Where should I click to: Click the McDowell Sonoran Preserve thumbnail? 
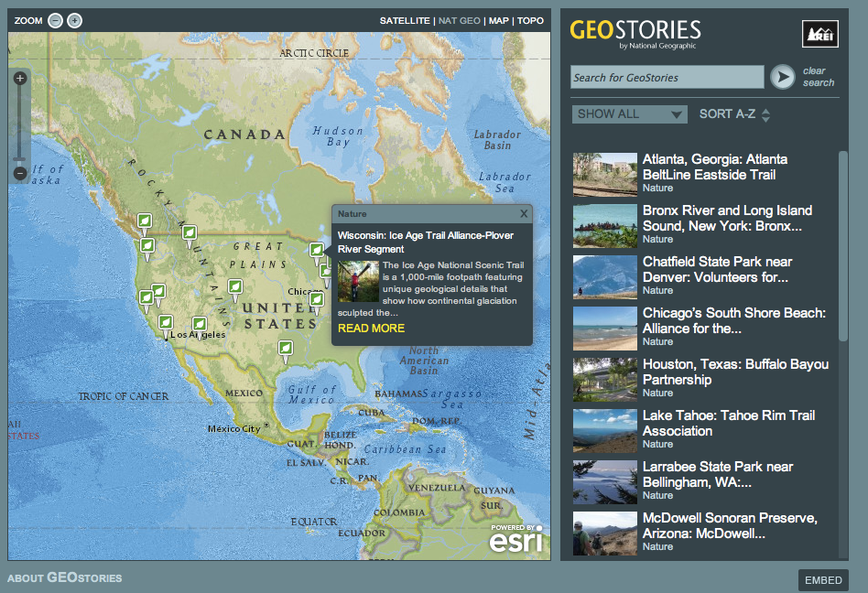coord(605,534)
